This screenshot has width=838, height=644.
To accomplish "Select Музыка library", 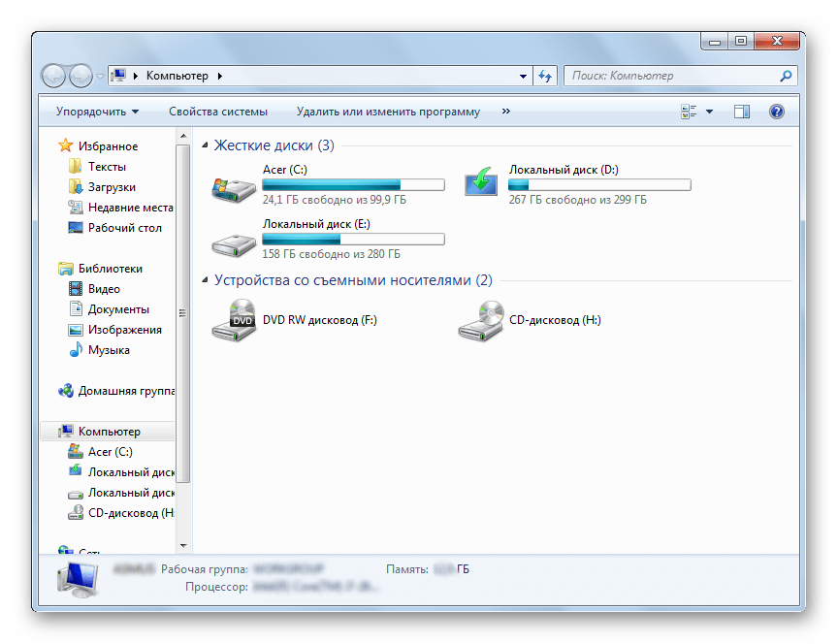I will (x=109, y=350).
